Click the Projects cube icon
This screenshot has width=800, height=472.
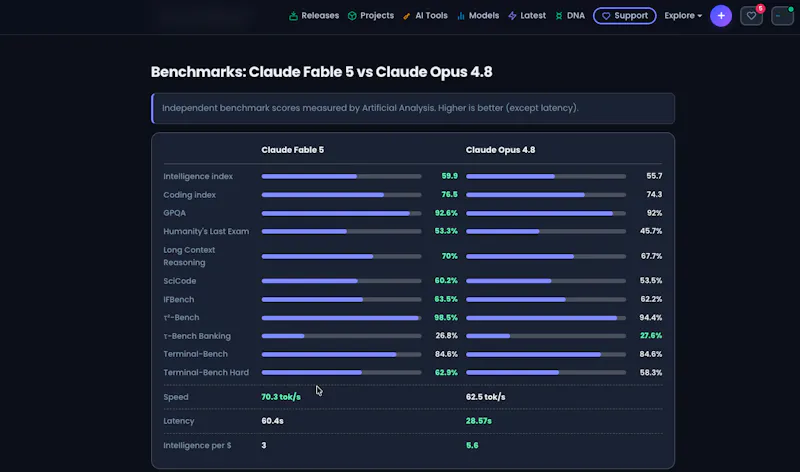(x=352, y=16)
